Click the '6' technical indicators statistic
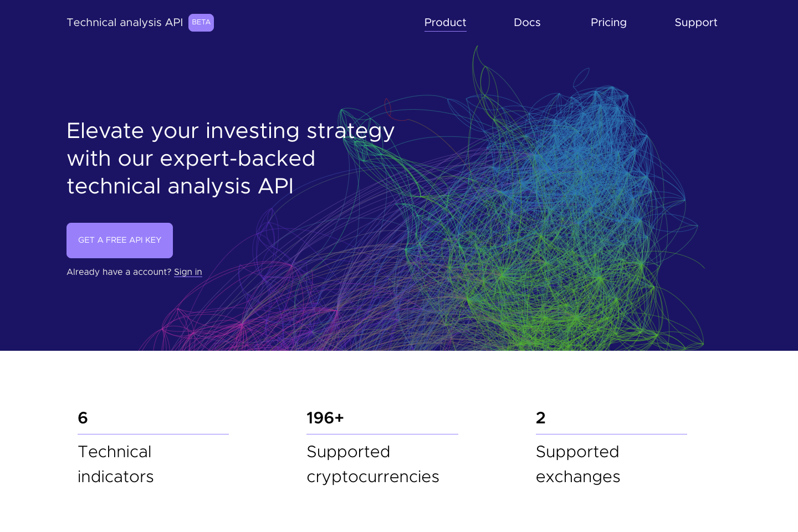Image resolution: width=798 pixels, height=532 pixels. click(x=83, y=418)
